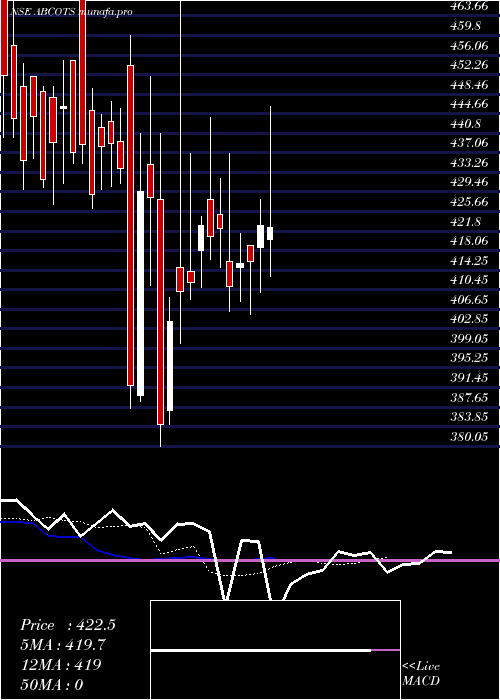Click the 425.66 price axis label
500x700 pixels.
469,202
